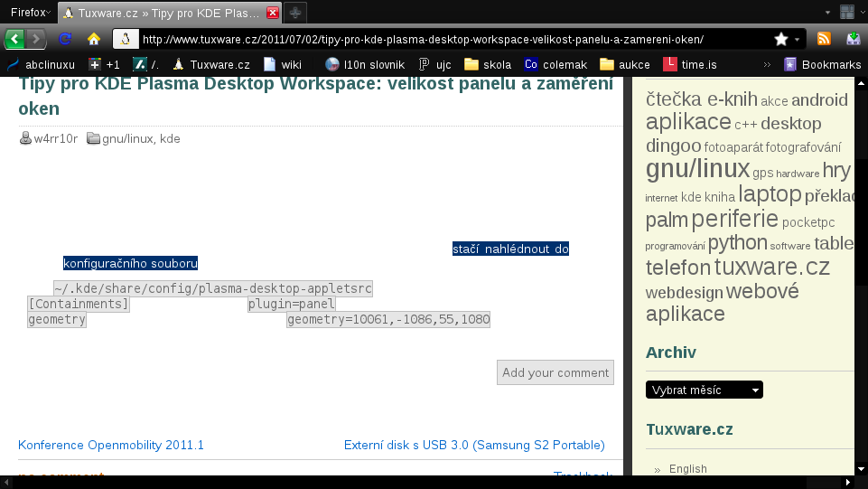Open the abclinuxu bookmark
This screenshot has height=489, width=868.
click(41, 65)
